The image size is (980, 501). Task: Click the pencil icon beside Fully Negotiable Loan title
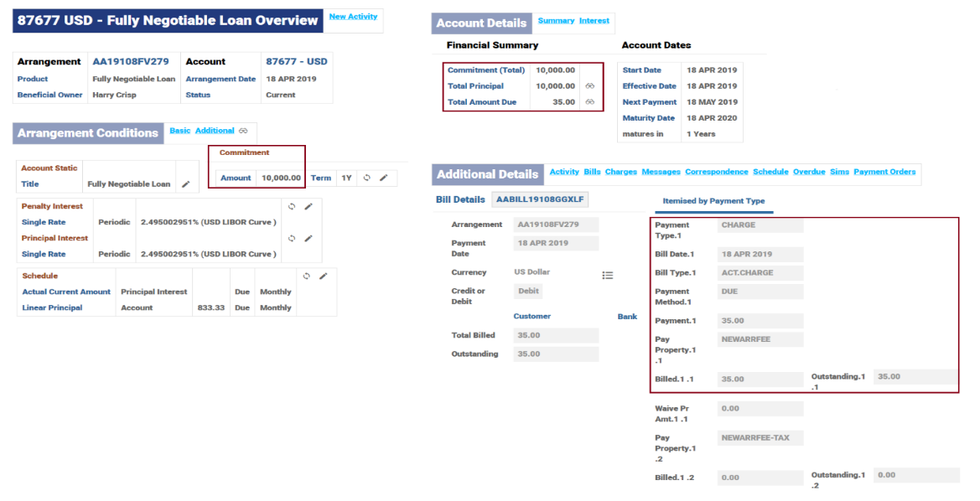[186, 184]
